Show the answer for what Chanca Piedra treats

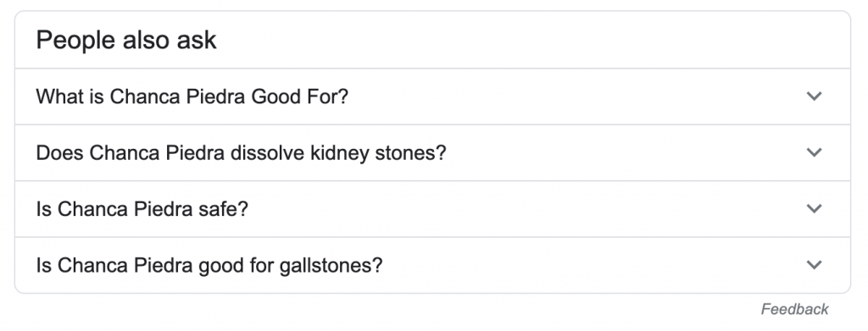tap(432, 97)
